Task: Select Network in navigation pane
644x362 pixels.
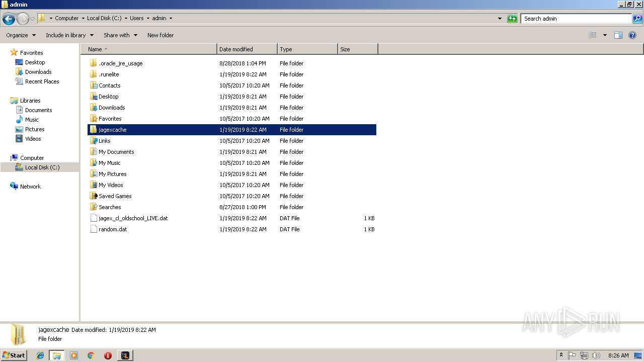Action: click(30, 187)
